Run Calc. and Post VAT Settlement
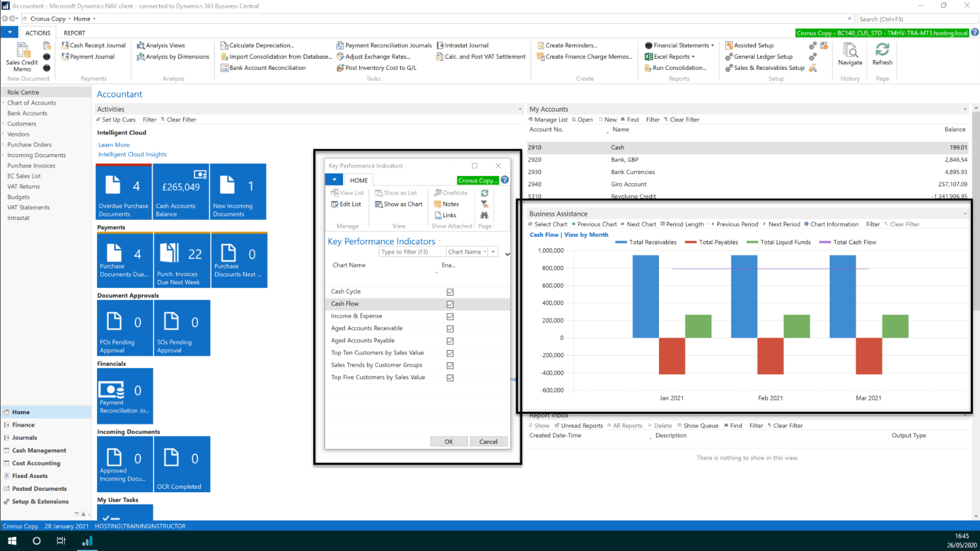980x551 pixels. click(x=481, y=57)
